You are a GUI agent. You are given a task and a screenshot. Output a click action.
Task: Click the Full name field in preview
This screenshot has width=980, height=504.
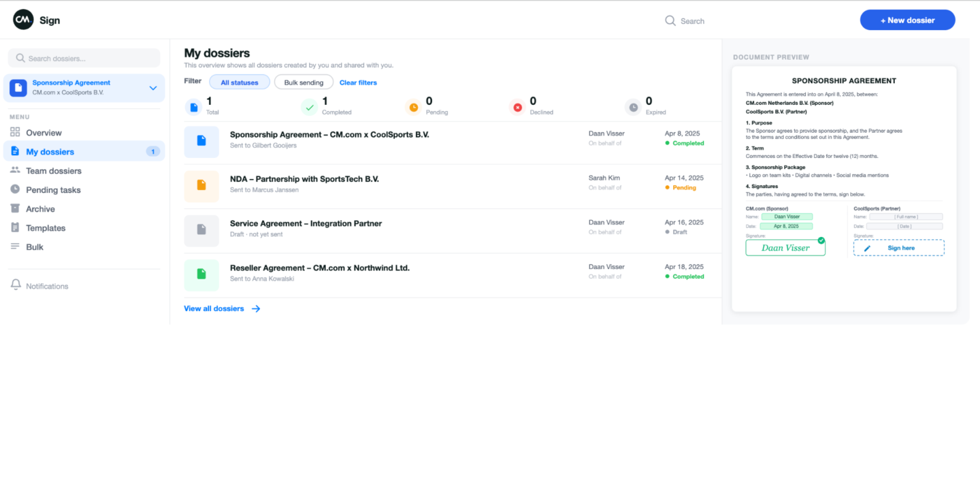[x=906, y=217]
